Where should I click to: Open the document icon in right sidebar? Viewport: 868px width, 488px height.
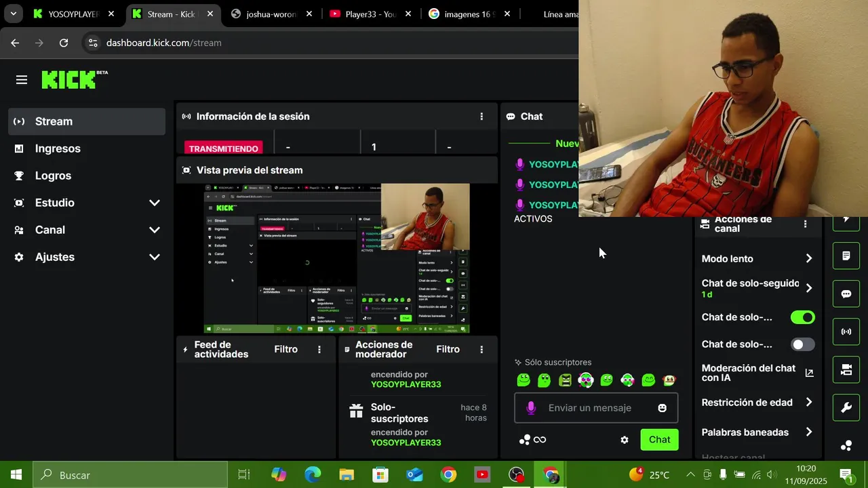pos(846,256)
